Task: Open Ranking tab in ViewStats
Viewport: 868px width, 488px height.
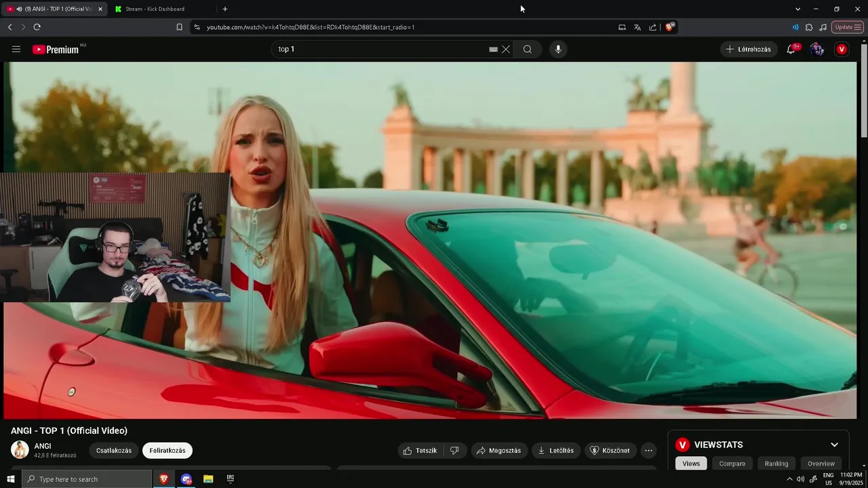Action: pos(776,464)
